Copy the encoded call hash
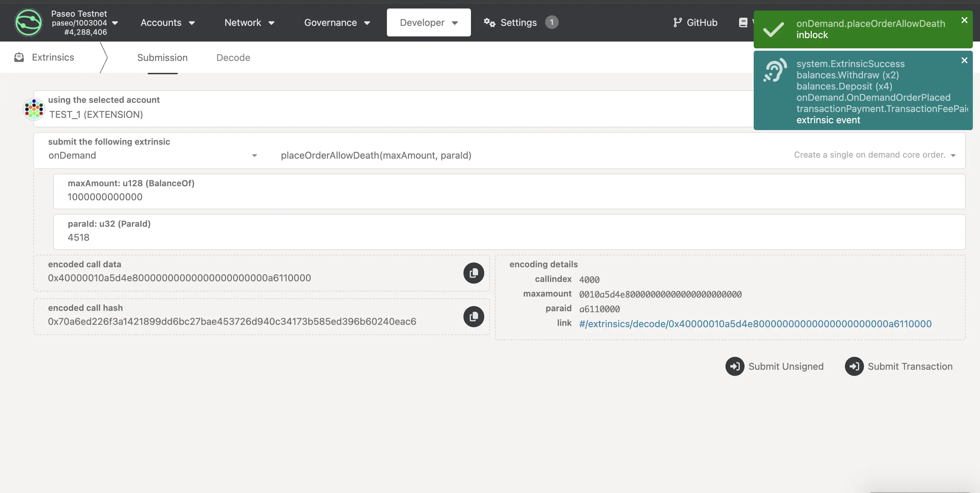The image size is (980, 493). tap(473, 317)
